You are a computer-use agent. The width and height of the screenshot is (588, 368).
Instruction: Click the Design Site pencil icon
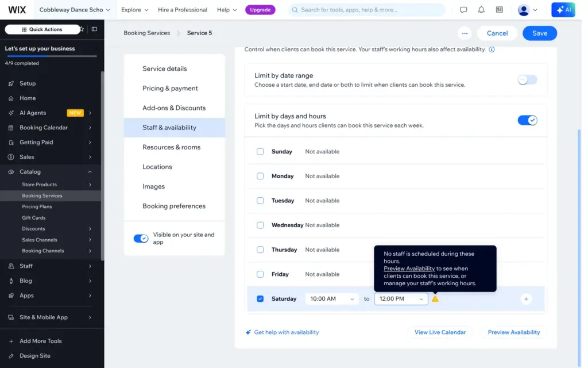pyautogui.click(x=11, y=355)
